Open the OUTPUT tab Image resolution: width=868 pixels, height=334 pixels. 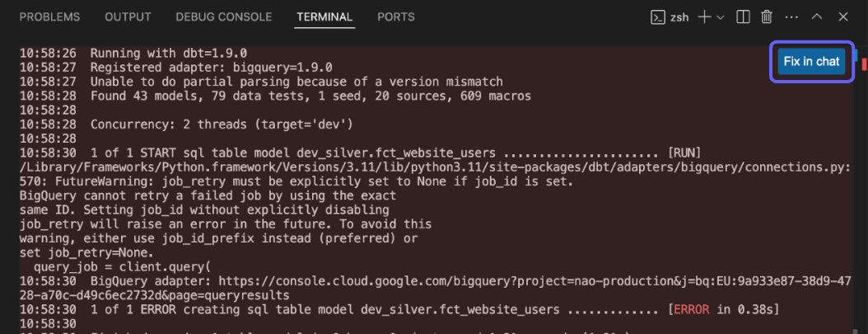(x=128, y=17)
